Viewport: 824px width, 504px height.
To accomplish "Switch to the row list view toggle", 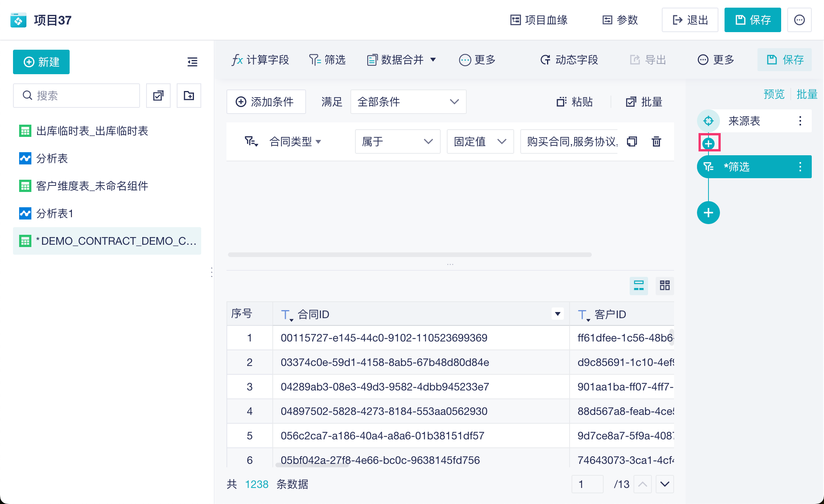I will tap(638, 285).
